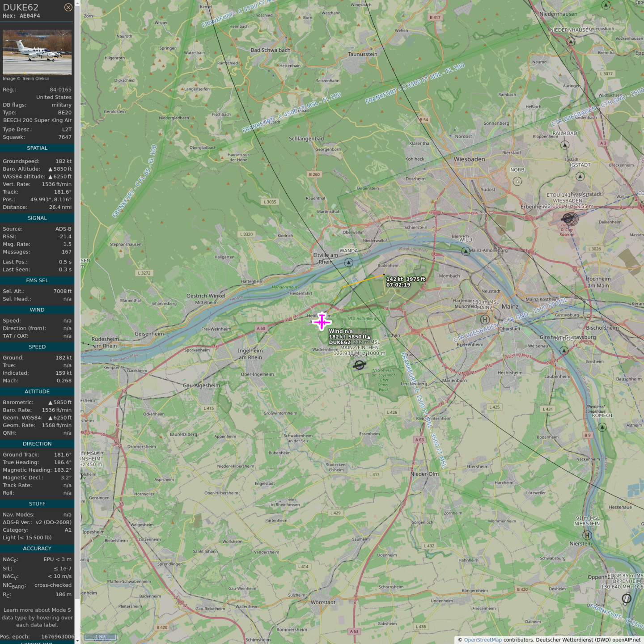
Task: Open the King Air aircraft photo
Action: 37,52
